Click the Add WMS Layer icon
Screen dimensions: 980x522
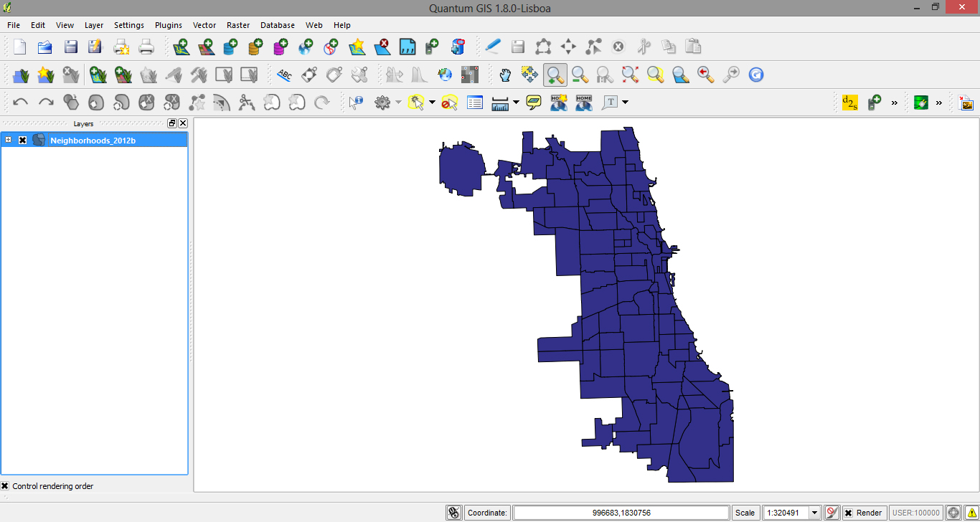point(305,46)
